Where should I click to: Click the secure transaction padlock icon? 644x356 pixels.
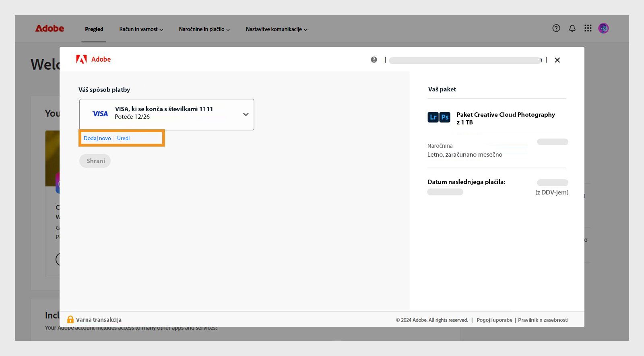point(70,320)
